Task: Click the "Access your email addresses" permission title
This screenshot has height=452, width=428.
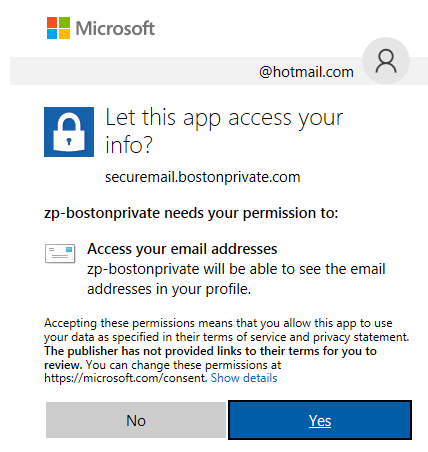Action: pyautogui.click(x=182, y=249)
